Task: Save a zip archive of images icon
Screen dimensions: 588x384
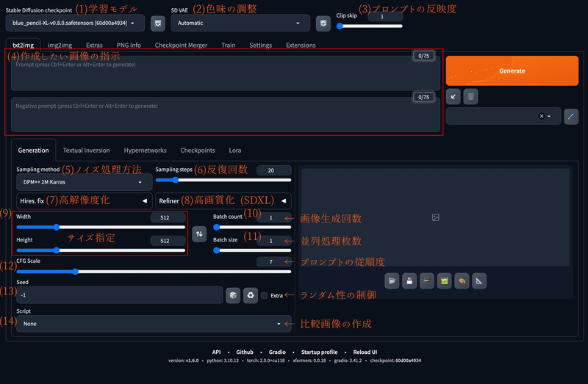Action: 427,281
